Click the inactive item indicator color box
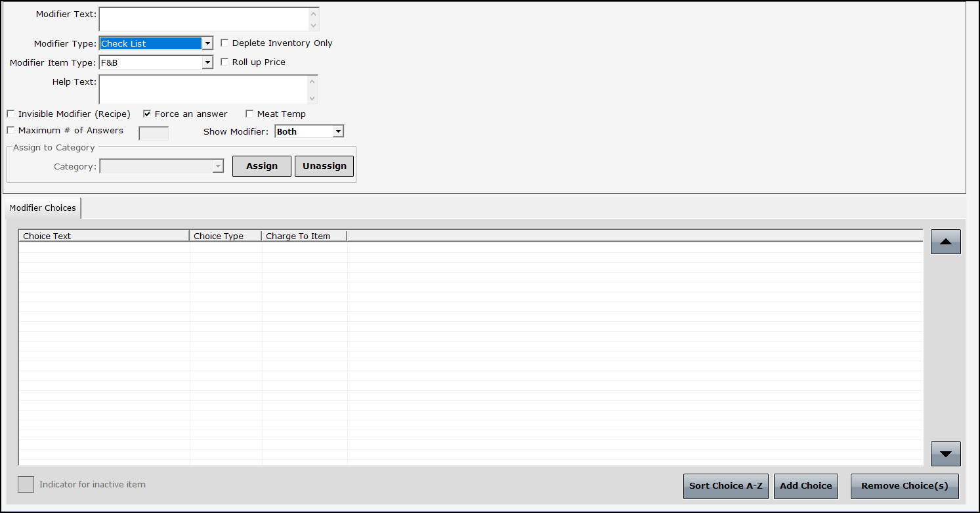 (26, 485)
